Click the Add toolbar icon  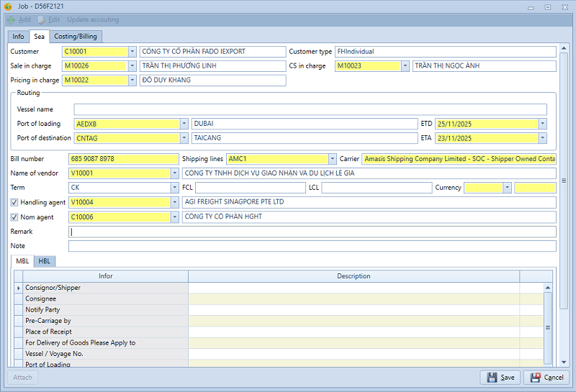click(x=11, y=19)
